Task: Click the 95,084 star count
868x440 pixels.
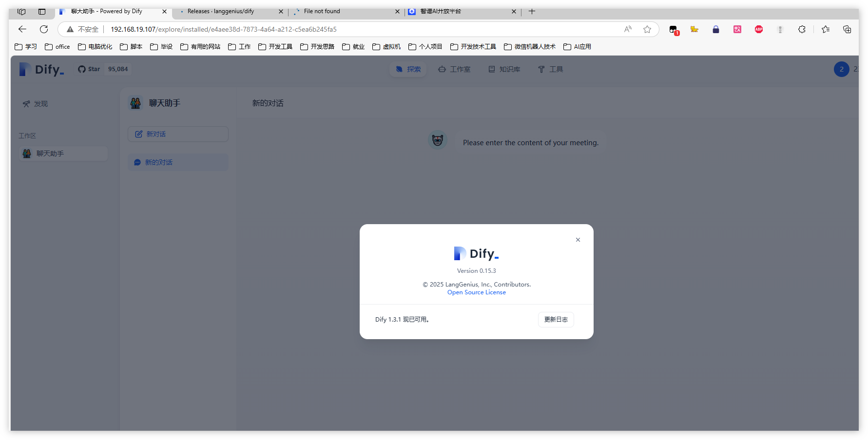Action: point(118,69)
